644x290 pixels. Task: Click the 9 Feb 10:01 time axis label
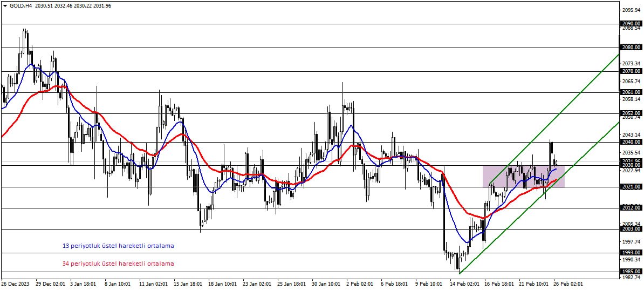pos(429,284)
